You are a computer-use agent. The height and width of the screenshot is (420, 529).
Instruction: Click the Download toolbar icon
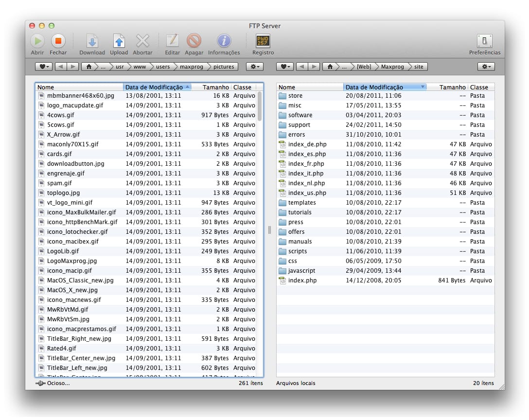(92, 41)
